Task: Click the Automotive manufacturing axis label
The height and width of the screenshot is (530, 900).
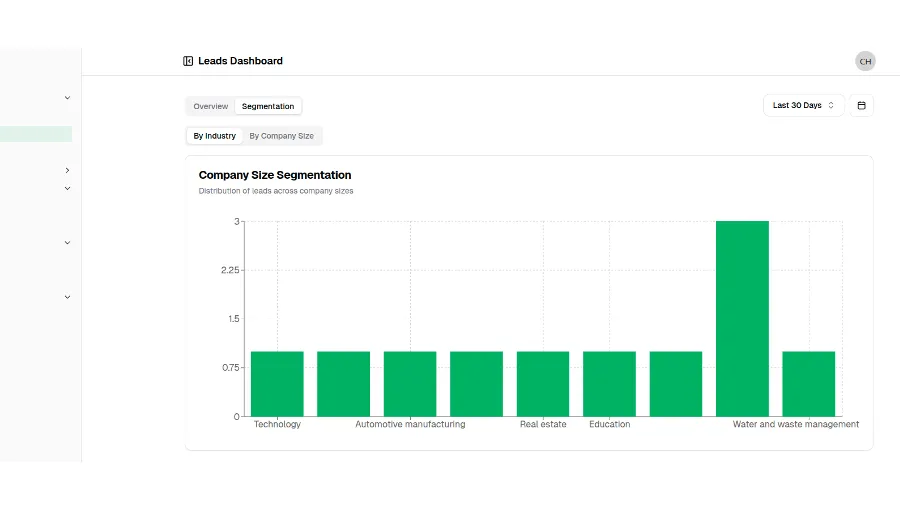Action: (x=410, y=424)
